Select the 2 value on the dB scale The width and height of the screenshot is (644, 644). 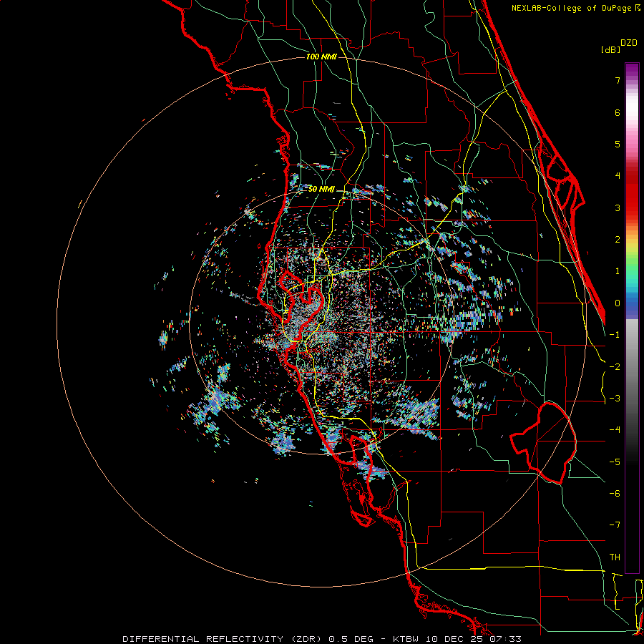618,240
